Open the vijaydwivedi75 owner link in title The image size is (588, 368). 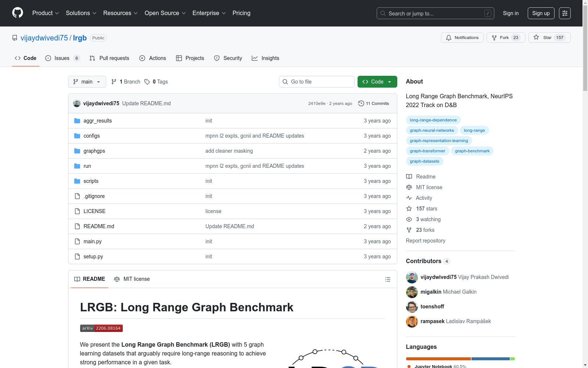[x=44, y=38]
